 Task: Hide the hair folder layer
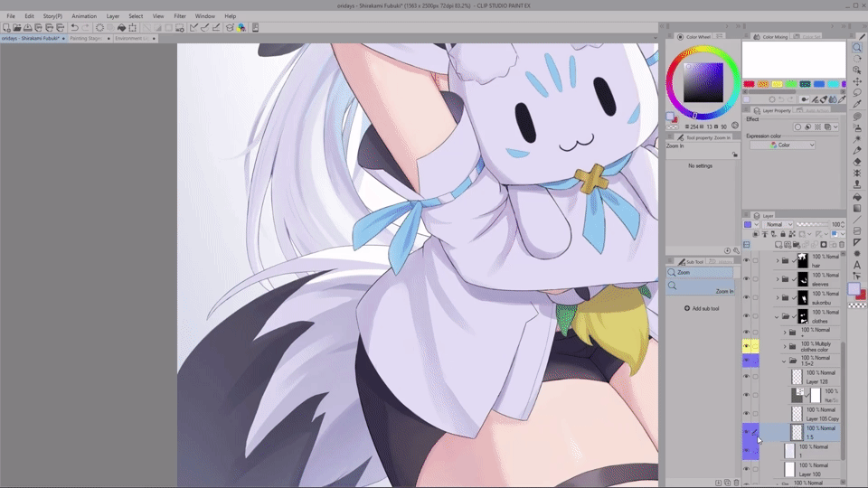746,260
